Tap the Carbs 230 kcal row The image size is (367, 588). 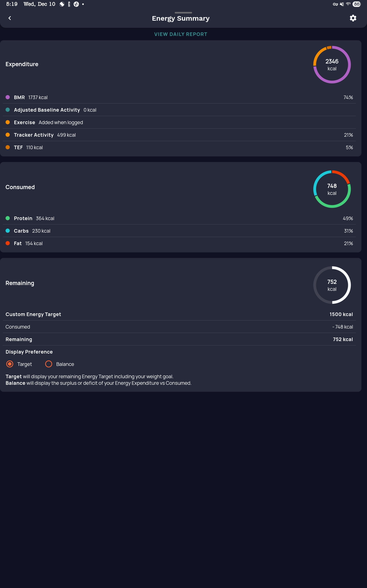pyautogui.click(x=179, y=231)
